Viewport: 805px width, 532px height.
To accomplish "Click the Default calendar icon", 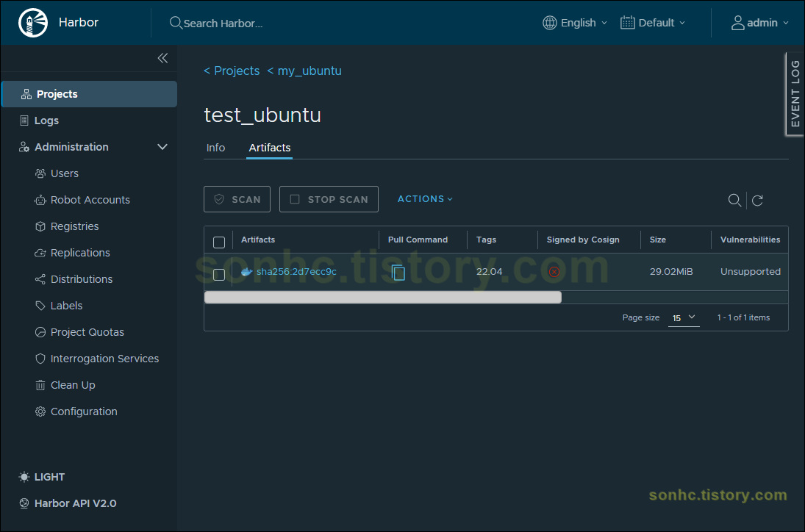I will 627,23.
